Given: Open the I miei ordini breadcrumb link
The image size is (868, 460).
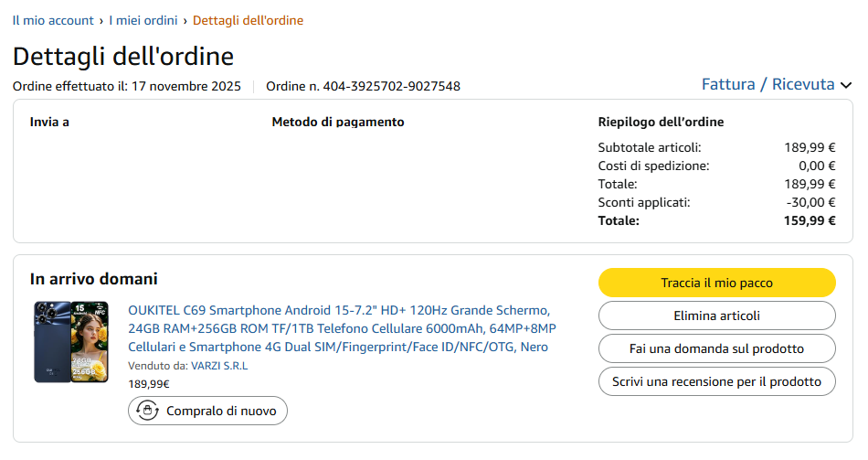Looking at the screenshot, I should coord(143,20).
